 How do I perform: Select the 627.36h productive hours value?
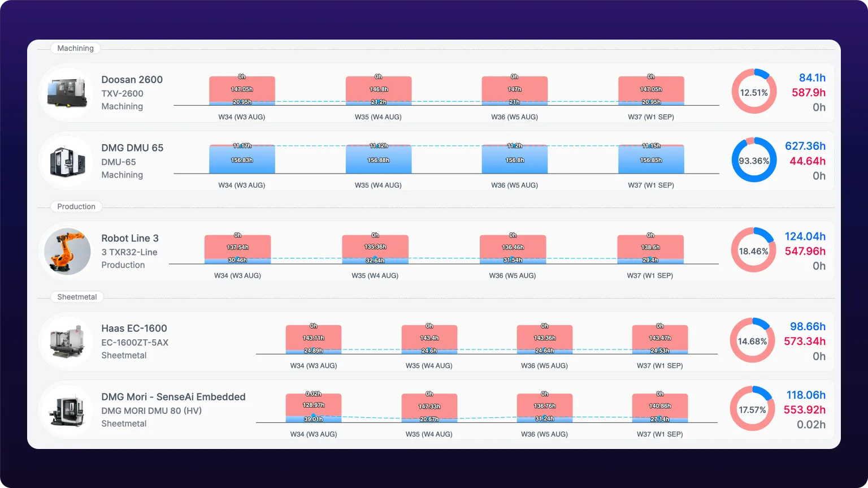tap(805, 146)
